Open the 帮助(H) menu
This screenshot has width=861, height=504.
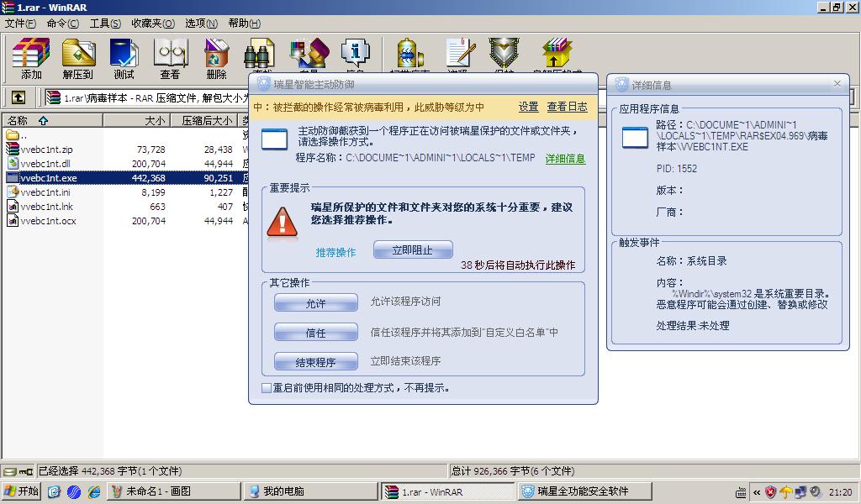tap(245, 23)
